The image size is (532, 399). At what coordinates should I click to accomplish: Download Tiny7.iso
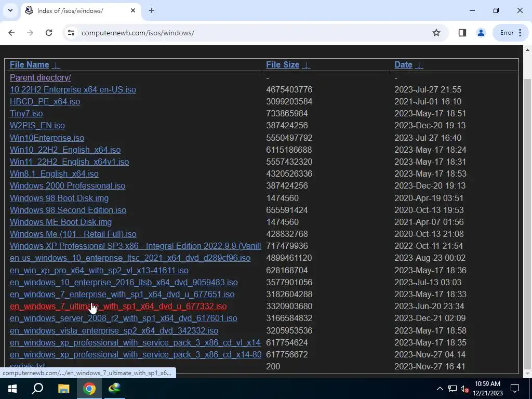26,113
